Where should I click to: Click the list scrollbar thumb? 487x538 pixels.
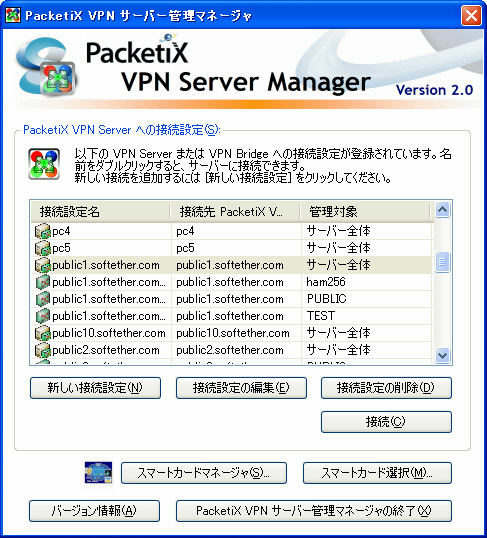(442, 262)
